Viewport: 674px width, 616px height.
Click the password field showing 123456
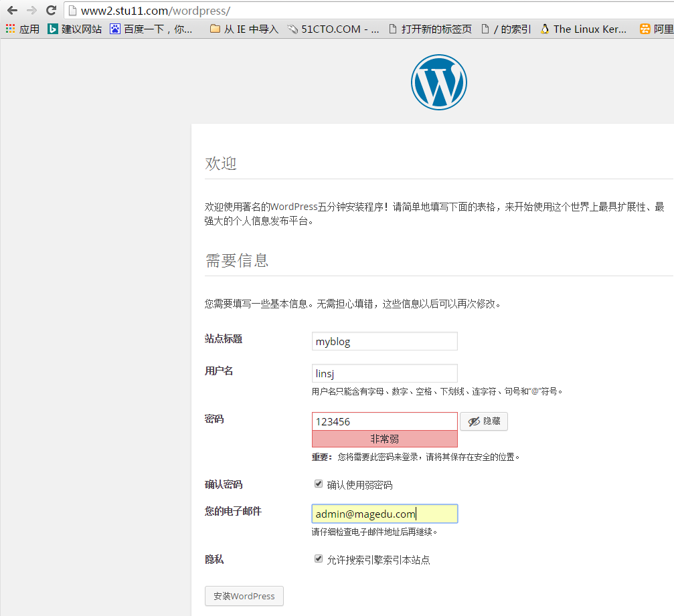[384, 421]
